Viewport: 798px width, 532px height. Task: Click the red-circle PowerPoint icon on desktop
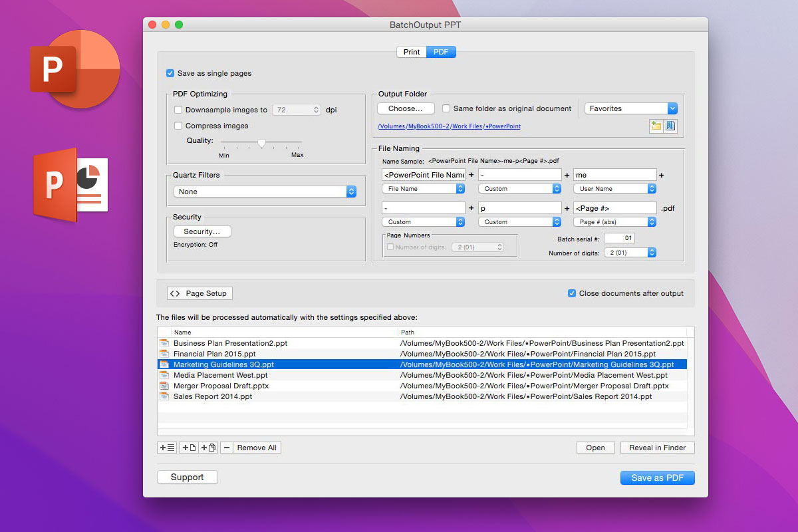(x=74, y=68)
